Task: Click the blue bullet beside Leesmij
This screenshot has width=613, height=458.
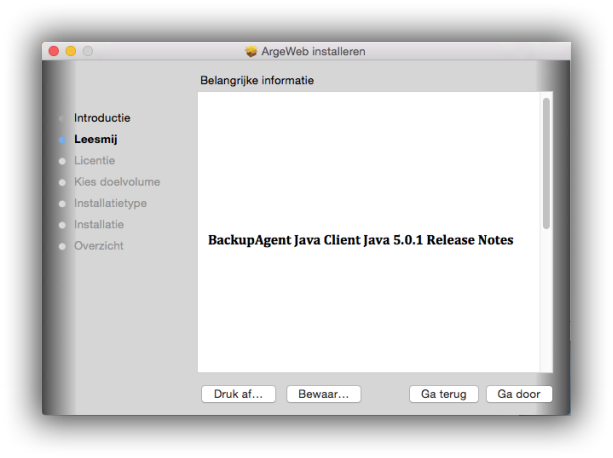Action: (62, 140)
